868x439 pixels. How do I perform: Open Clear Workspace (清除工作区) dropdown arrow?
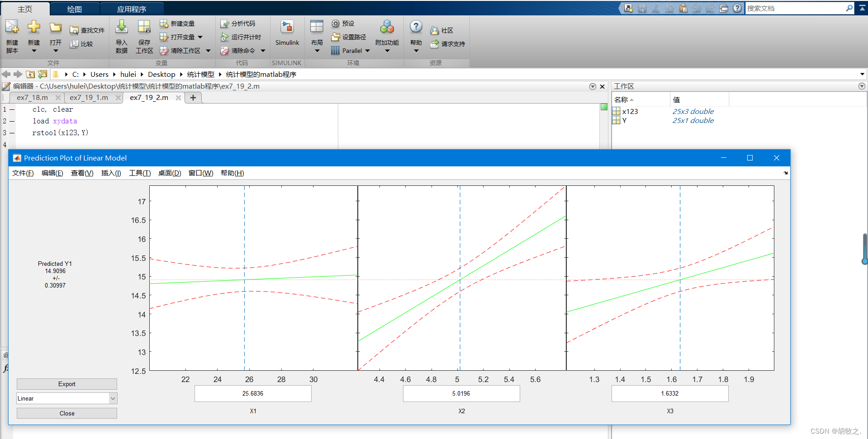[x=208, y=51]
